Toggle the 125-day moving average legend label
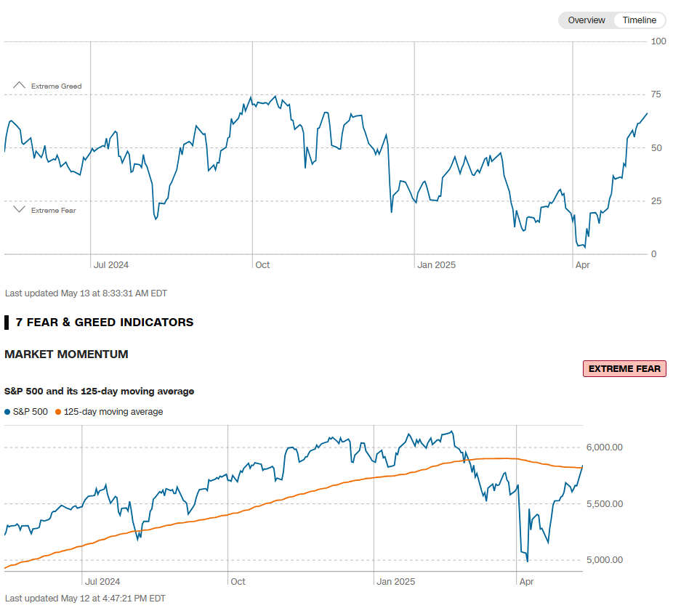 tap(113, 412)
